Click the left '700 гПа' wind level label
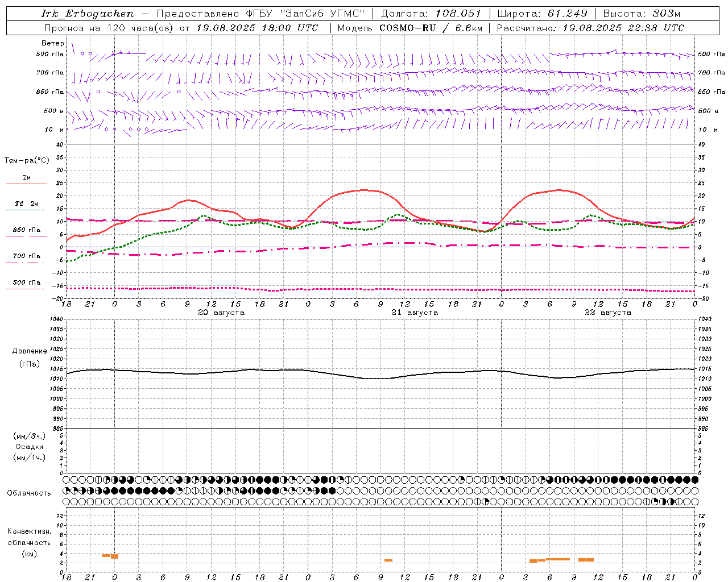This screenshot has width=728, height=582. [50, 73]
